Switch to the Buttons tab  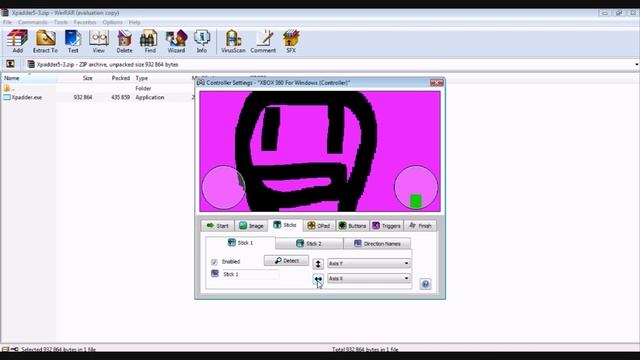353,226
